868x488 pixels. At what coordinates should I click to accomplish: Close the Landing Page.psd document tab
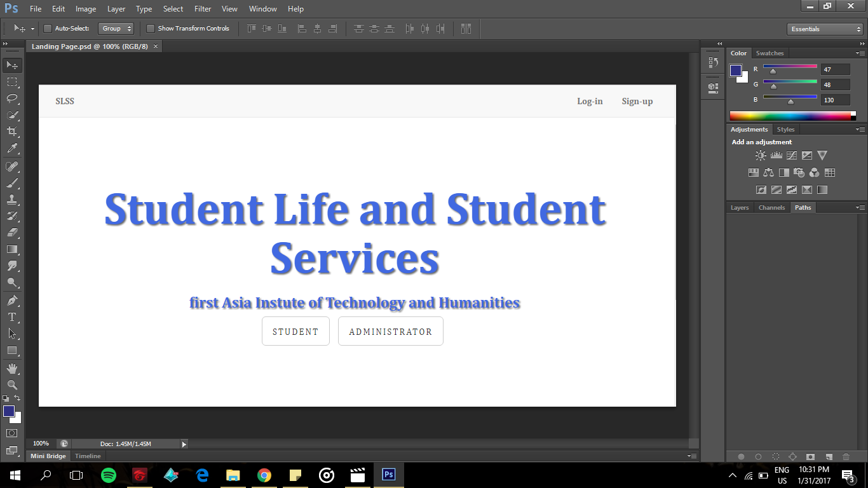(x=155, y=46)
